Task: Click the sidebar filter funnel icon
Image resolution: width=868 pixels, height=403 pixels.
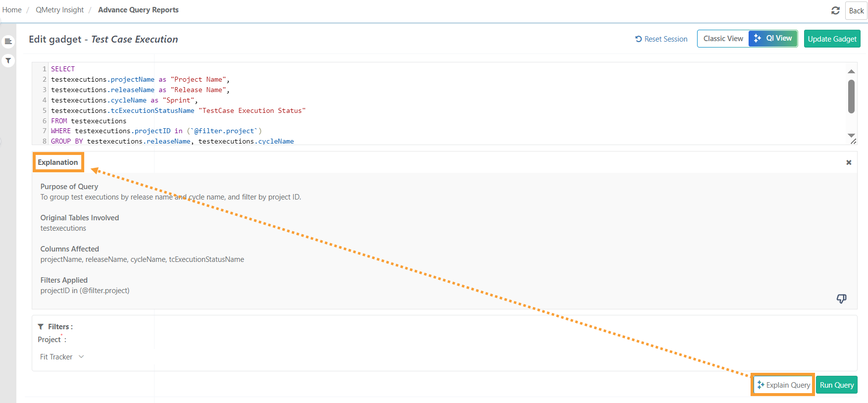Action: (8, 60)
